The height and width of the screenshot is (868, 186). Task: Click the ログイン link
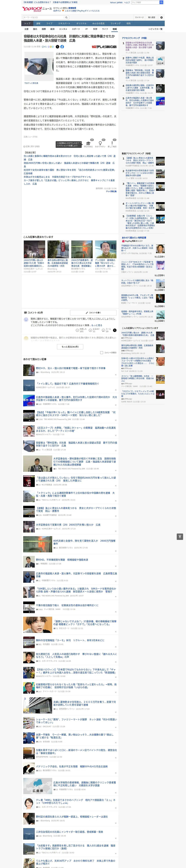[x=57, y=11]
